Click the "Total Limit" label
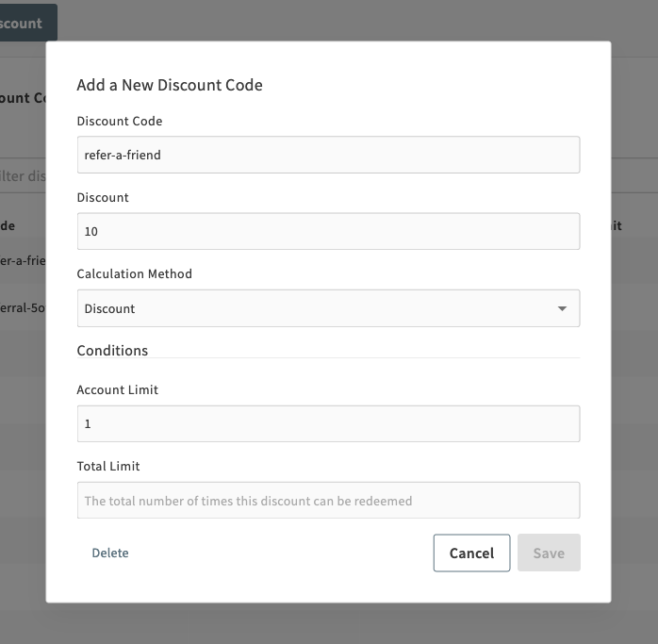This screenshot has width=658, height=644. coord(108,466)
